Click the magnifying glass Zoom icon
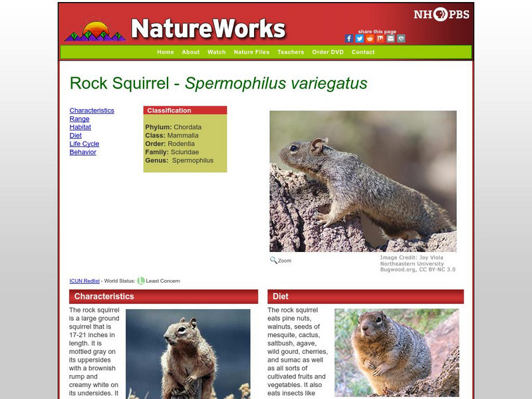Viewport: 532px width, 399px height. pyautogui.click(x=273, y=260)
